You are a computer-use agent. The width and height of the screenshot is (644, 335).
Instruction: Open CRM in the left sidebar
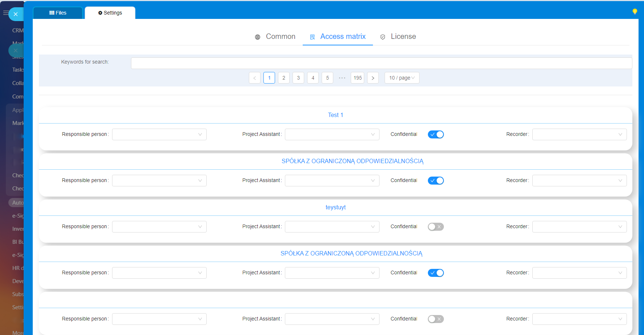tap(18, 31)
